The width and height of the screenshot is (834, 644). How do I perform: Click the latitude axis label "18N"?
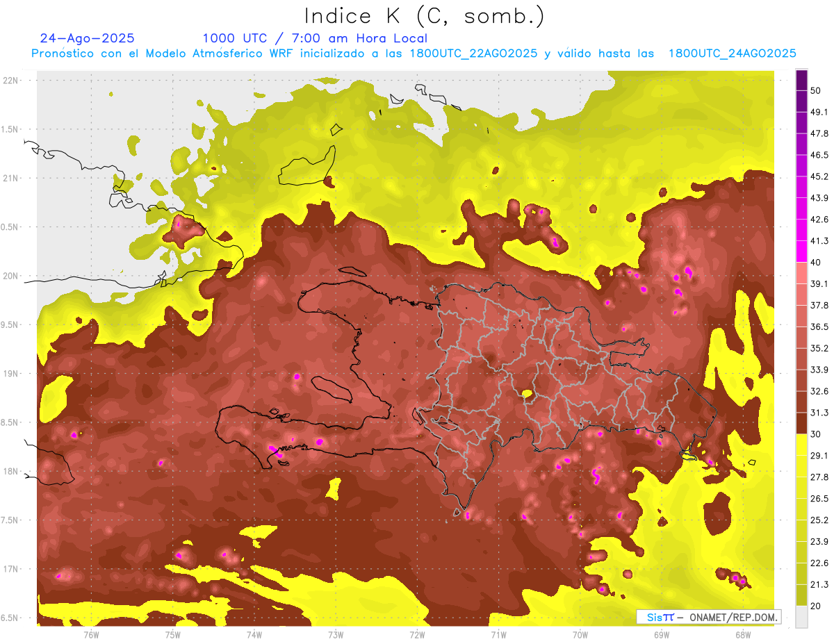tap(11, 472)
